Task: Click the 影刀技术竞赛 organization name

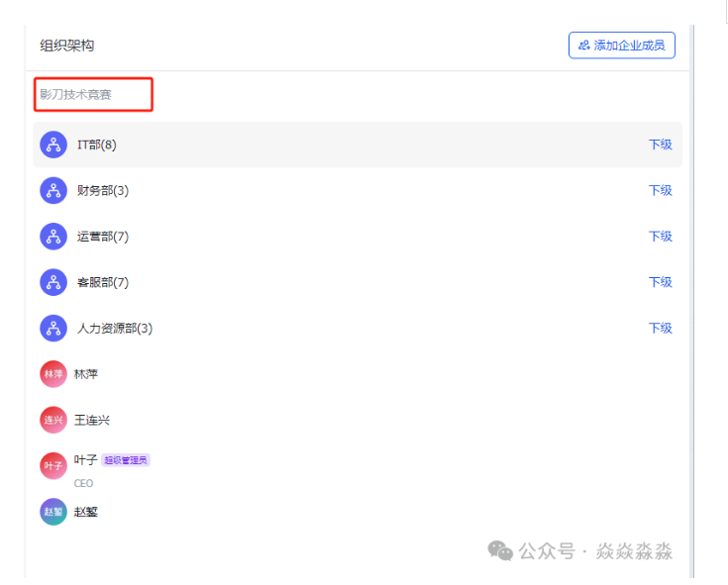Action: tap(76, 95)
